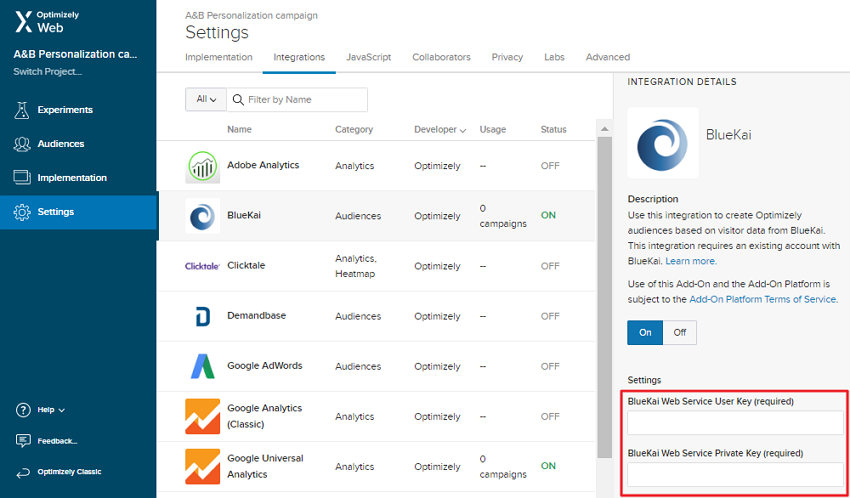Switch to the JavaScript tab

[x=369, y=57]
